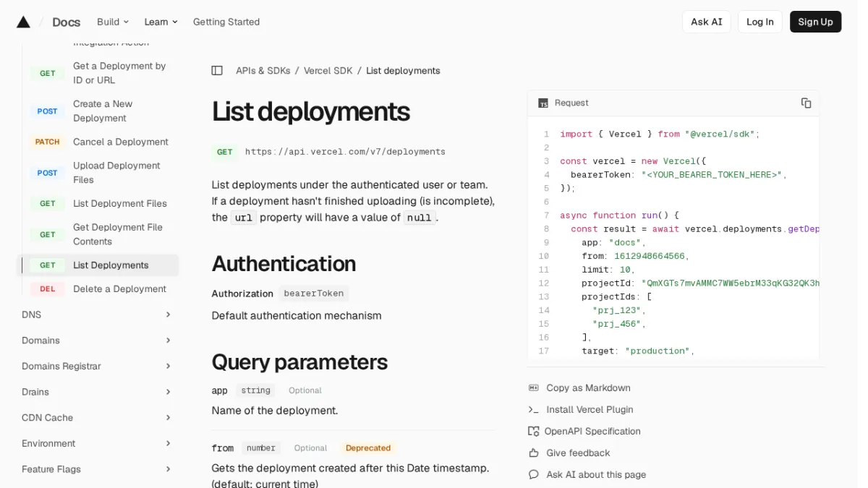This screenshot has width=868, height=488.
Task: Click the Sign Up button
Action: [x=815, y=22]
